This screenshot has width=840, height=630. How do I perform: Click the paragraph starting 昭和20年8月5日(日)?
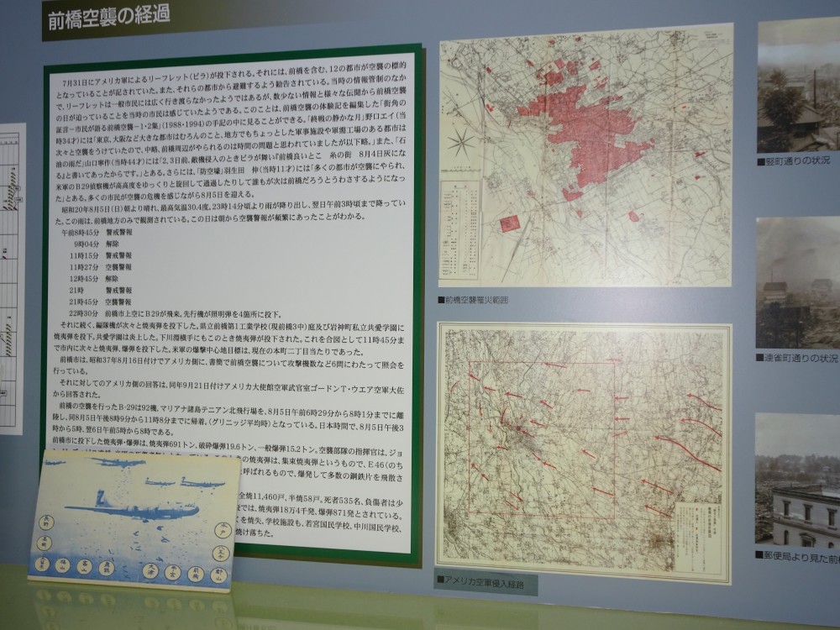tap(230, 213)
